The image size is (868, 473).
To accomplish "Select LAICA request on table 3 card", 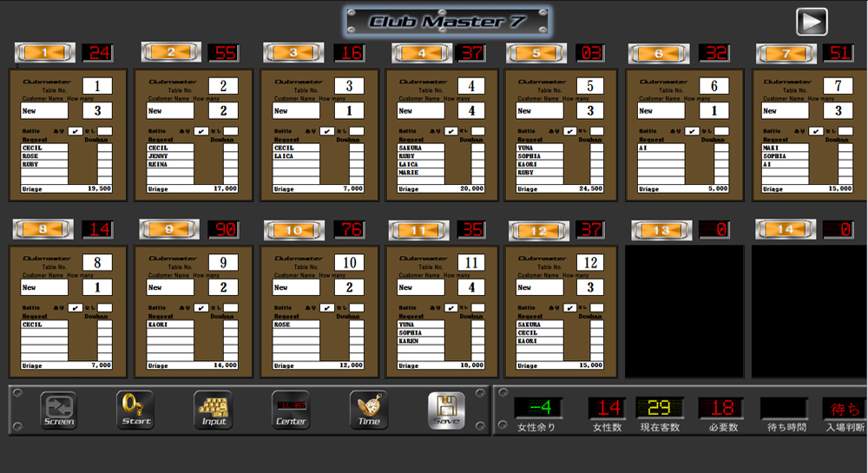I will click(x=296, y=156).
